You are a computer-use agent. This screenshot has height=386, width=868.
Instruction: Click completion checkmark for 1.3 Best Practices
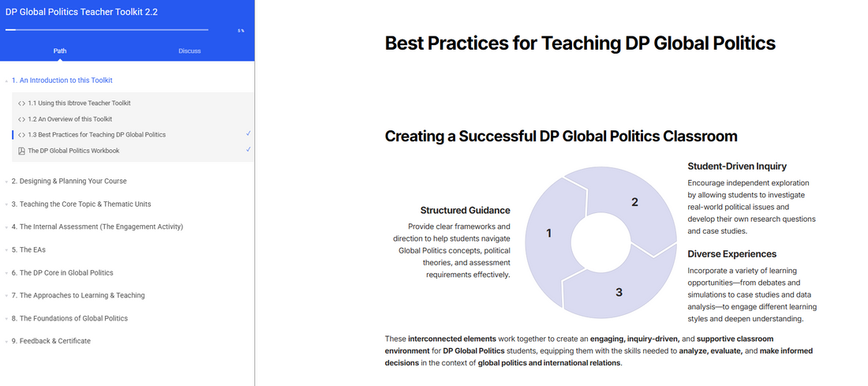(248, 133)
